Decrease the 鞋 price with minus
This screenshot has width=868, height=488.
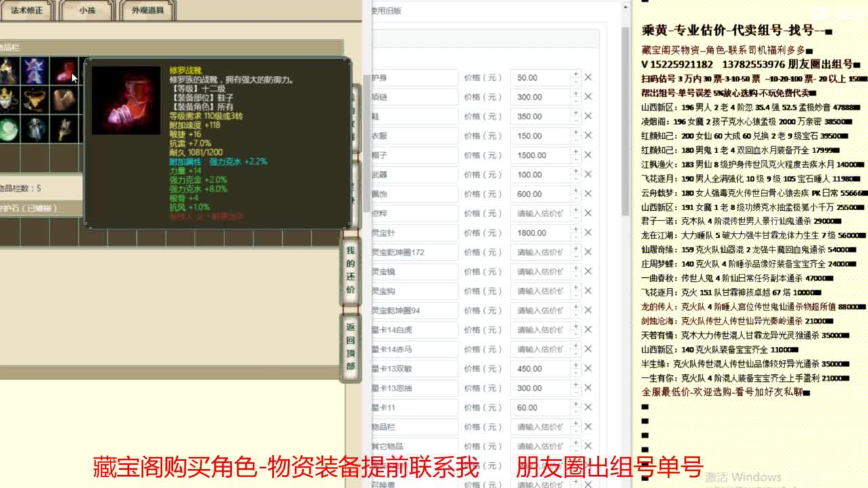tap(576, 121)
